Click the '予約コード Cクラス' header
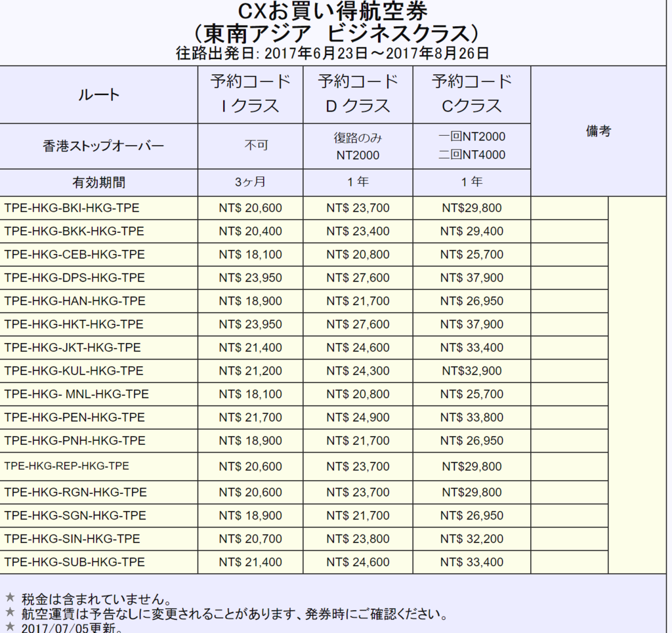This screenshot has width=672, height=633. tap(471, 94)
